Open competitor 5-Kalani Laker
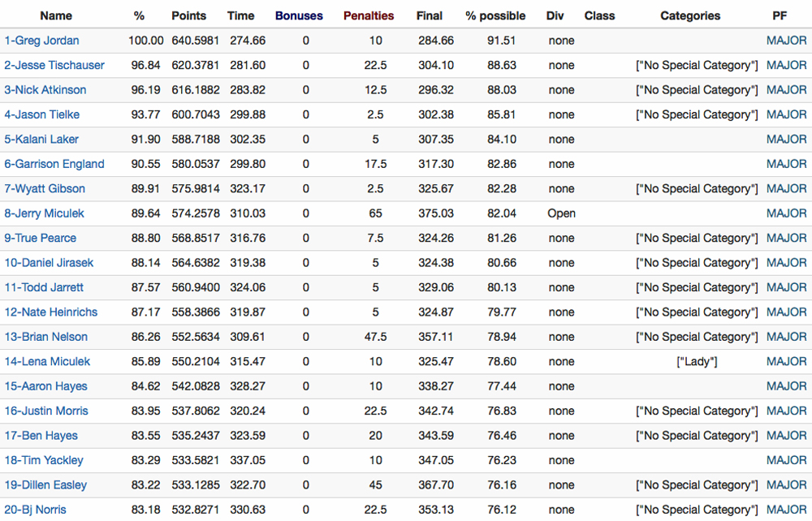 click(x=41, y=139)
